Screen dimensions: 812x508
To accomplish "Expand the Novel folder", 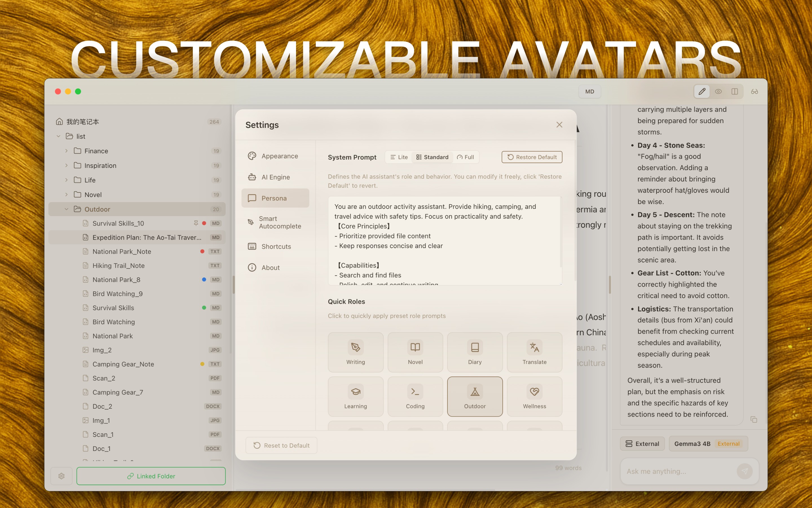I will (67, 194).
